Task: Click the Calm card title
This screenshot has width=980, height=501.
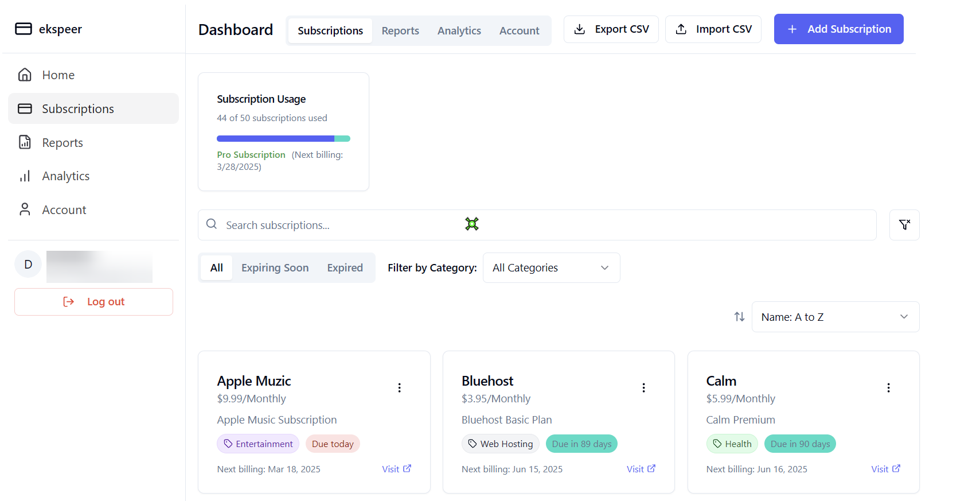Action: (721, 381)
